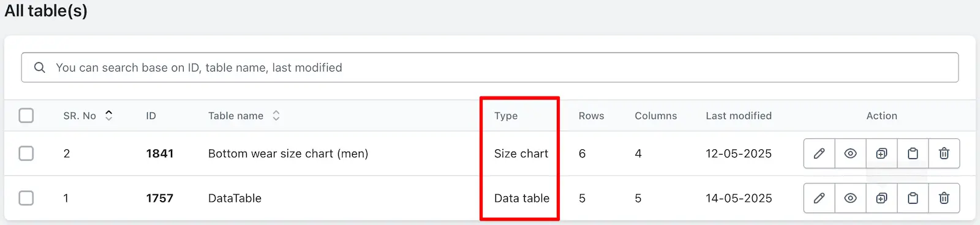Preview DataTable using the eye icon
980x225 pixels.
click(851, 198)
